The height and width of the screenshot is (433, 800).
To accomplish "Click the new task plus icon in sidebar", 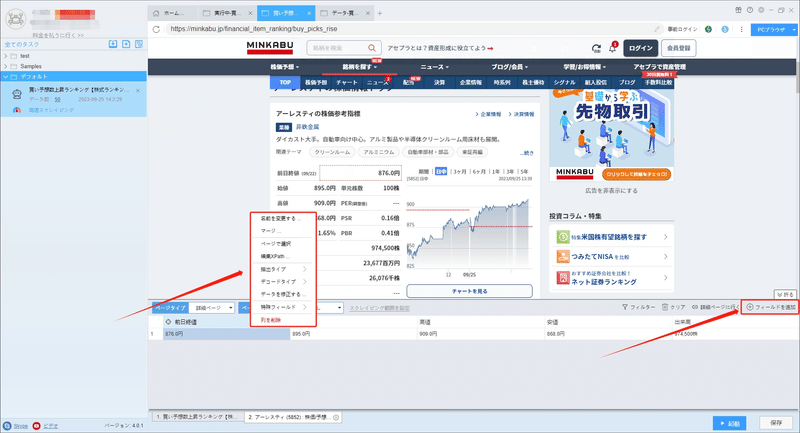I will (x=126, y=44).
